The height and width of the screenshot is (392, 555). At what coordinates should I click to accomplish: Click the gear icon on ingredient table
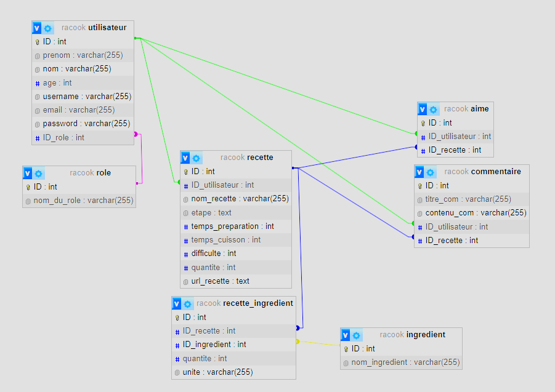pyautogui.click(x=357, y=335)
